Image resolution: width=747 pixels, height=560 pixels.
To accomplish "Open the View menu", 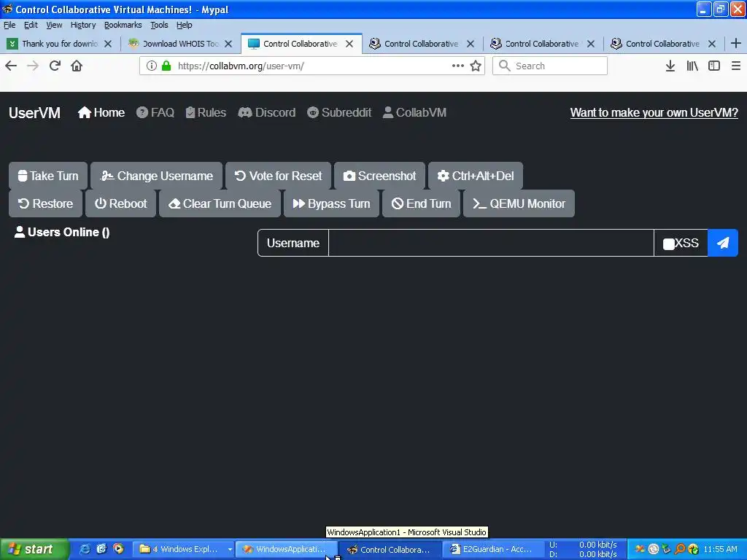I will [54, 25].
